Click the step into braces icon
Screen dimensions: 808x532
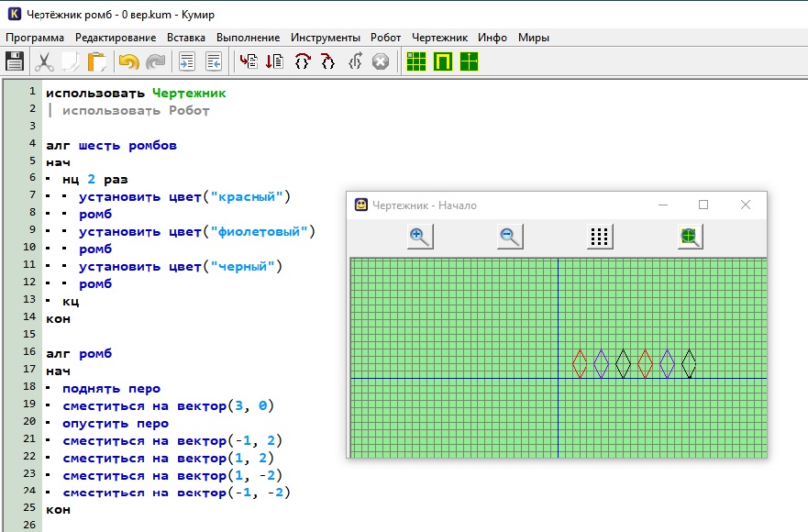point(327,61)
